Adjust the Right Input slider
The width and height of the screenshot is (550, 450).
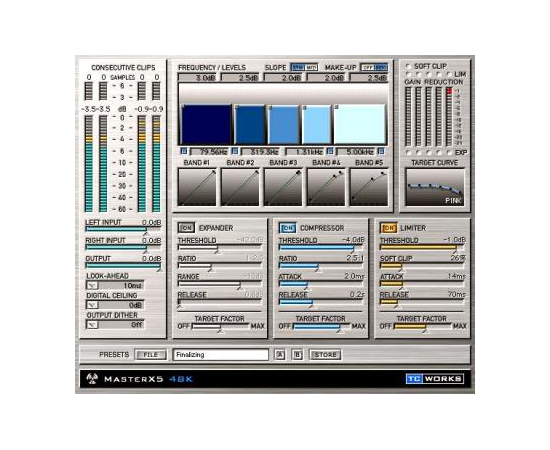(x=123, y=248)
